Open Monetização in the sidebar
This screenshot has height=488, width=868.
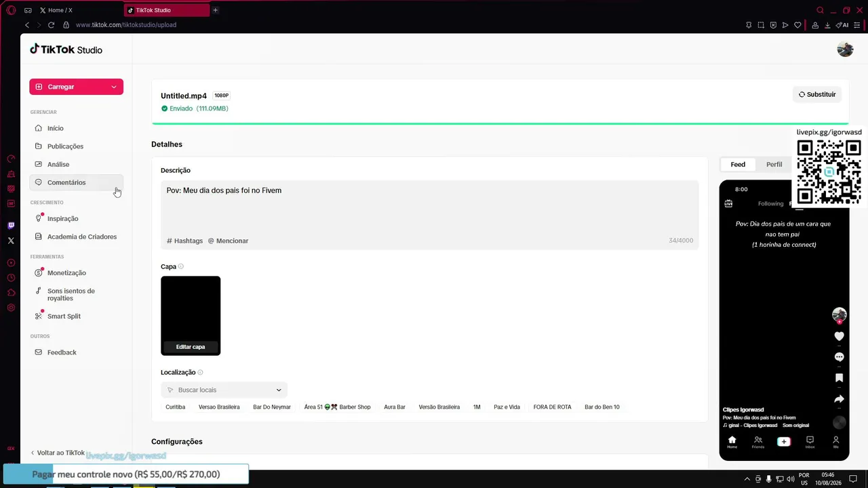pyautogui.click(x=76, y=272)
